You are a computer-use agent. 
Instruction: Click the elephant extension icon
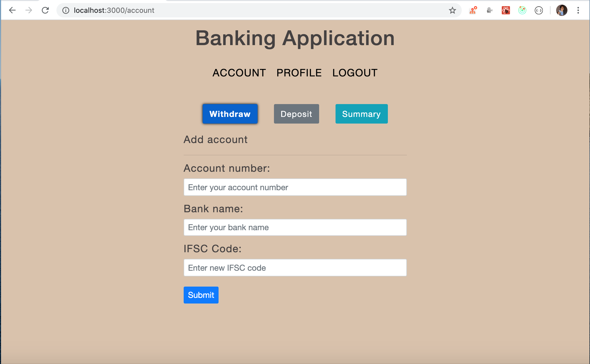tap(489, 10)
